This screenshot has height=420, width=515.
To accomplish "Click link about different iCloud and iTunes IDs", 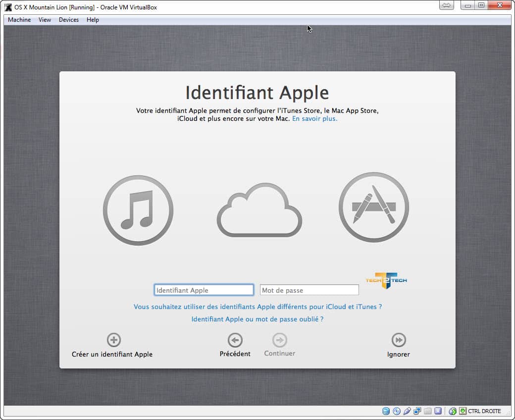I will (258, 307).
